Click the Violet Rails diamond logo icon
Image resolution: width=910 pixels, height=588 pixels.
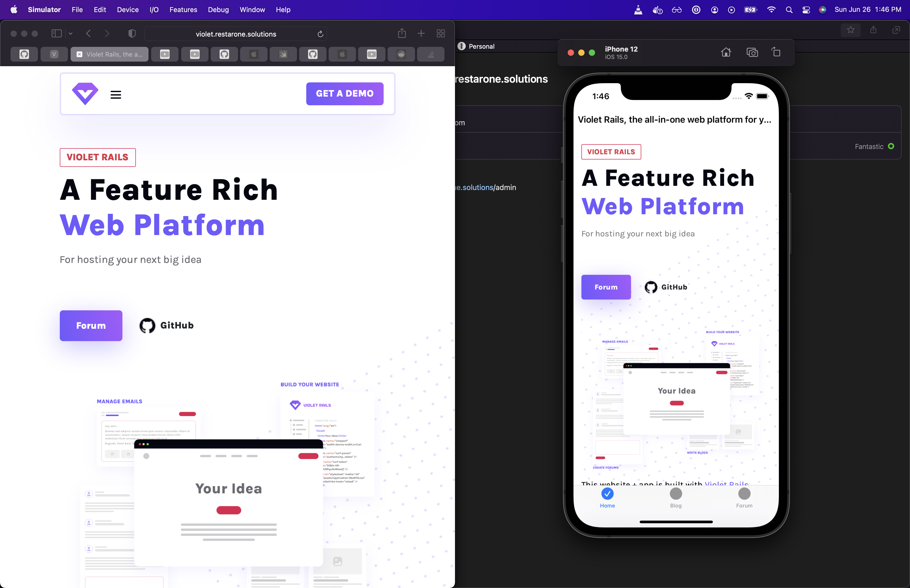pyautogui.click(x=85, y=93)
